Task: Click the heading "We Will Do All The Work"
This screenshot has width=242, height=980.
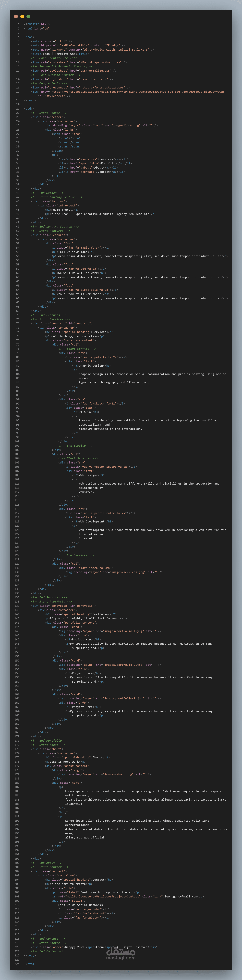Action: click(78, 273)
